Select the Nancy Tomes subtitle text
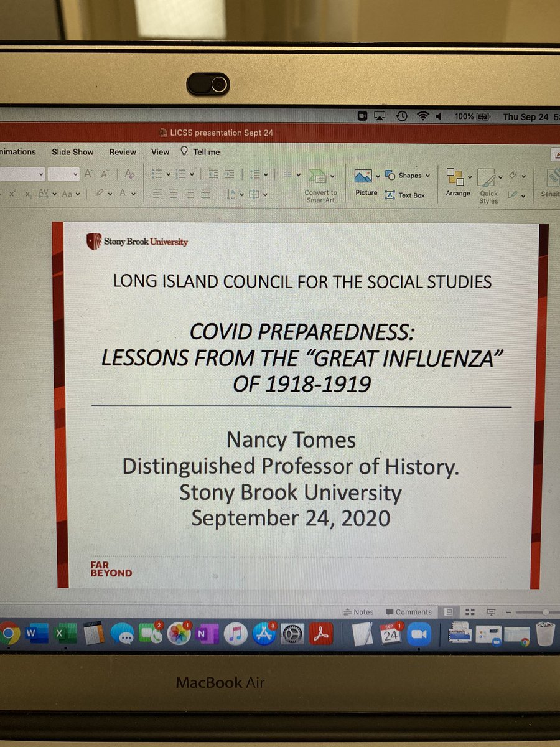Viewport: 560px width, 747px height. click(x=291, y=440)
